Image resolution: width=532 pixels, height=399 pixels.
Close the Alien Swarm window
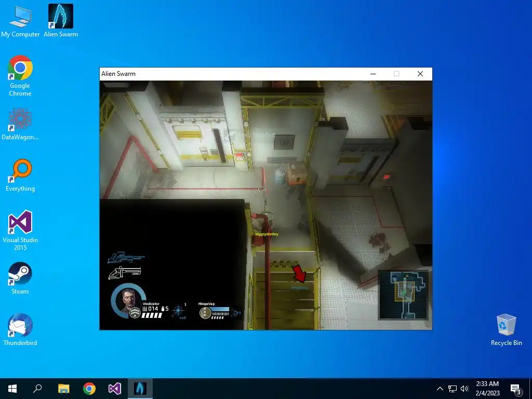click(420, 74)
